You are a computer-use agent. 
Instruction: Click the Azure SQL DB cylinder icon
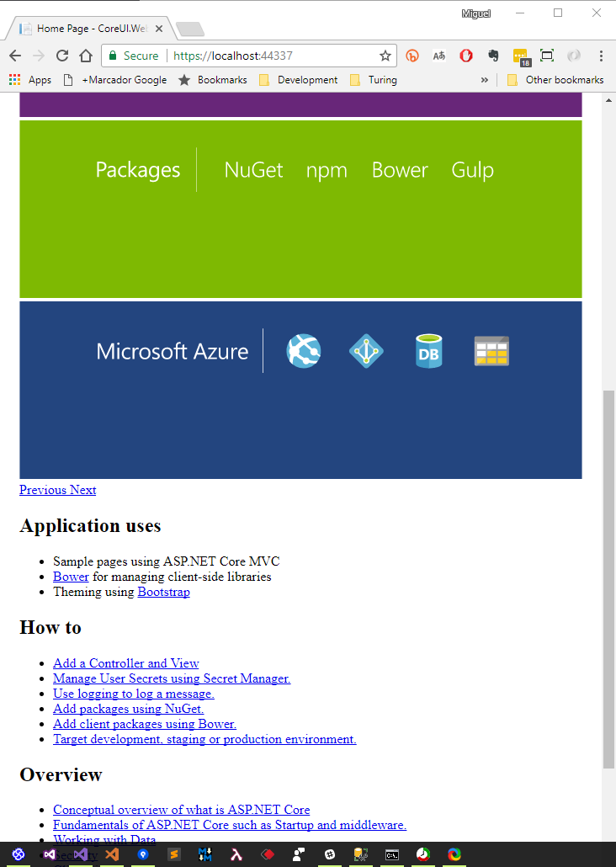(428, 351)
